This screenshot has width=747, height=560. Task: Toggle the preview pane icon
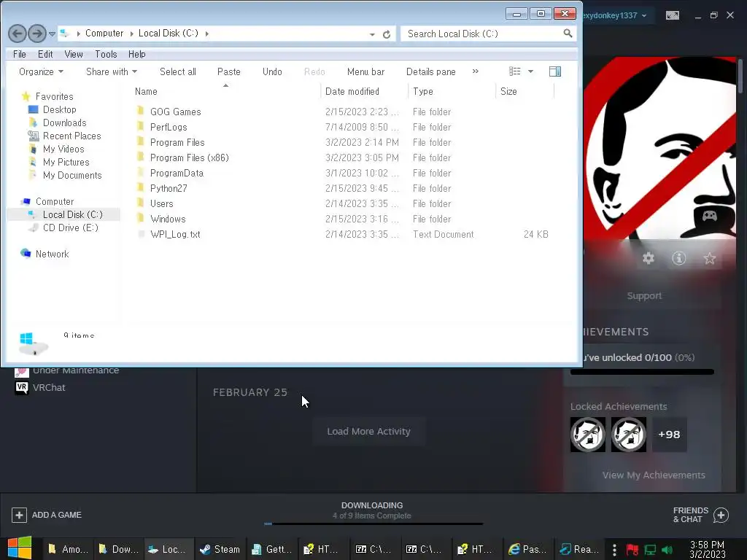click(x=555, y=71)
